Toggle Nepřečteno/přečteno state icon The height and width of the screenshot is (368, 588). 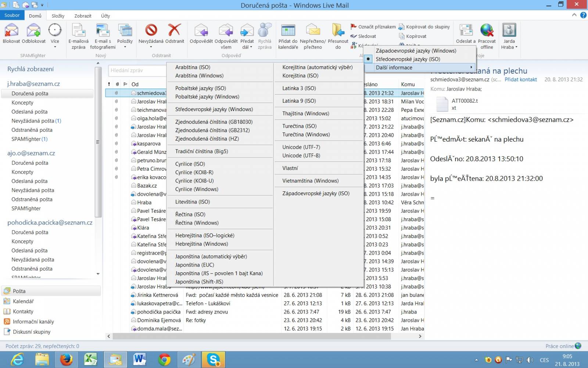313,30
